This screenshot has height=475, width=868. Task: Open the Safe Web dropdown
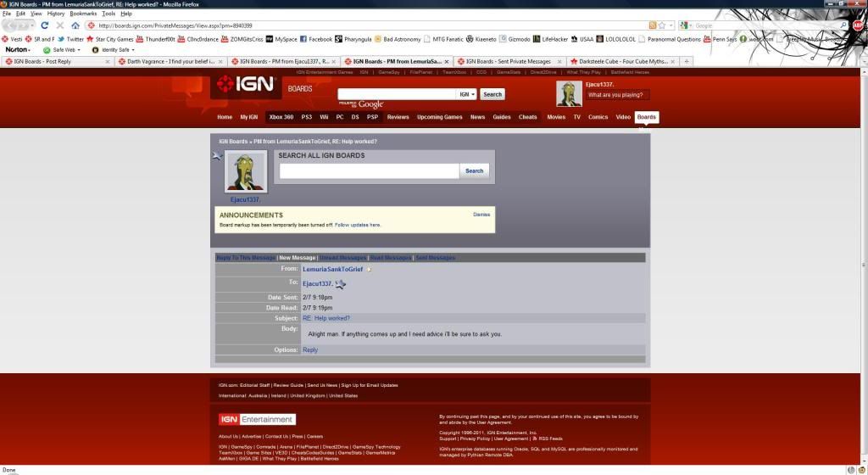[62, 50]
